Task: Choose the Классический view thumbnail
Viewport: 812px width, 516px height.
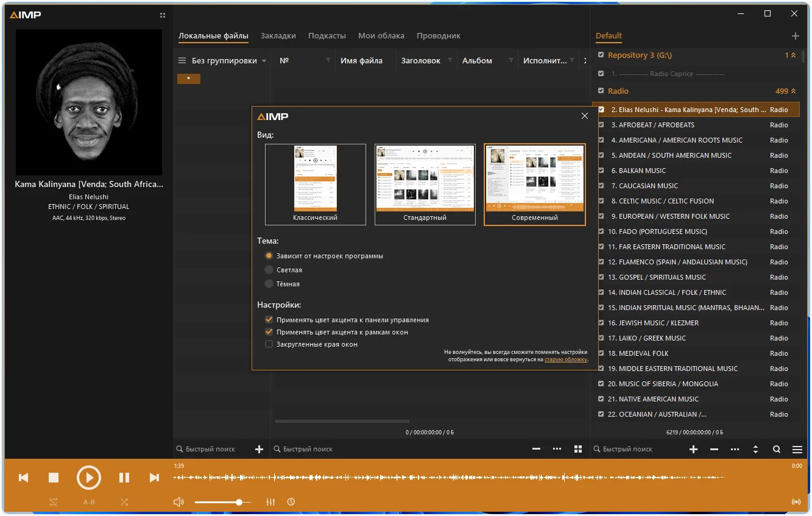Action: click(x=315, y=185)
